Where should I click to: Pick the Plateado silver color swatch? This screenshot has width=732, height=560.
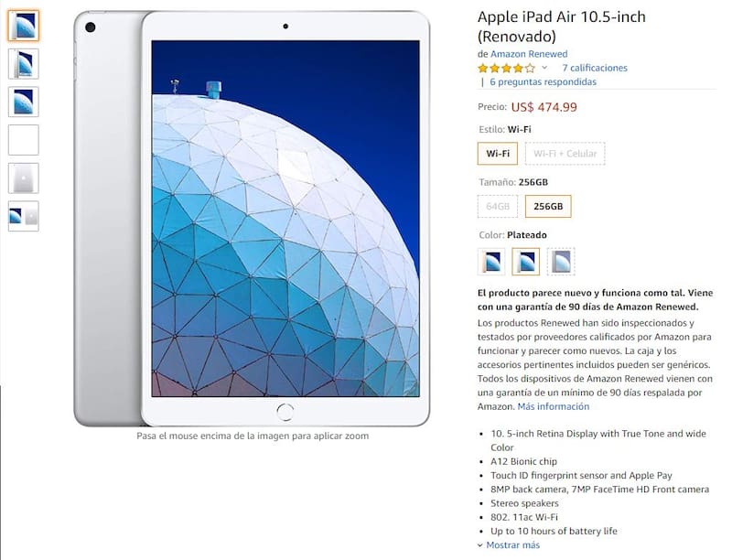526,262
